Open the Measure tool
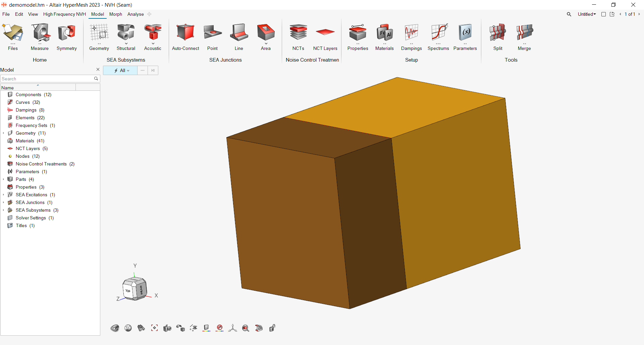This screenshot has height=345, width=644. [40, 33]
